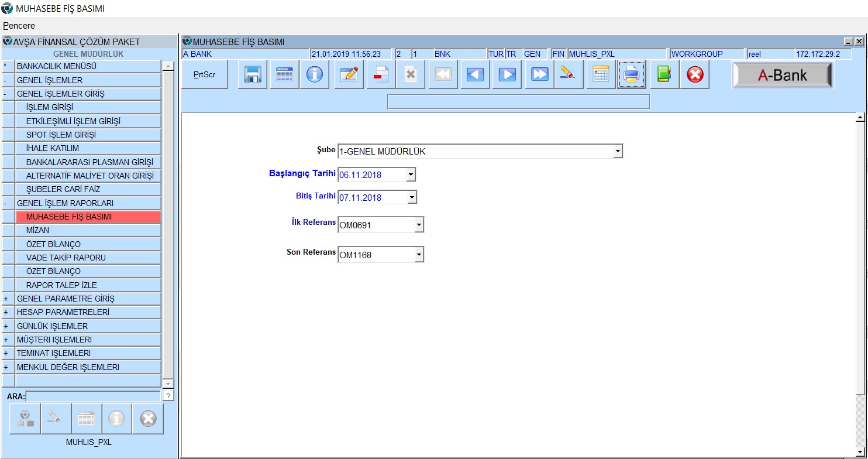Open the Şube dropdown
Image resolution: width=868 pixels, height=459 pixels.
[618, 152]
